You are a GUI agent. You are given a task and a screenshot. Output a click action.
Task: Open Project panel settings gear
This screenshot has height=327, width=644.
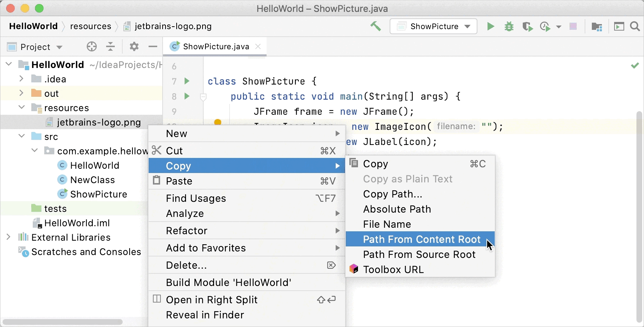pos(134,46)
